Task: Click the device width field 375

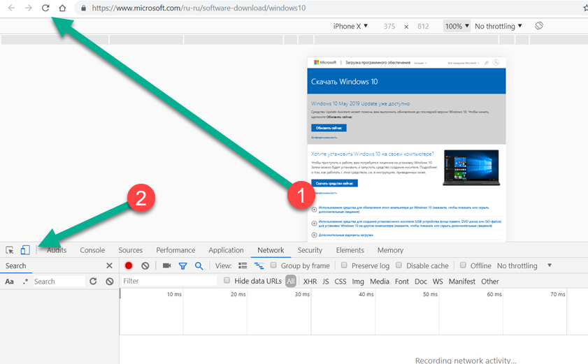Action: click(x=389, y=27)
